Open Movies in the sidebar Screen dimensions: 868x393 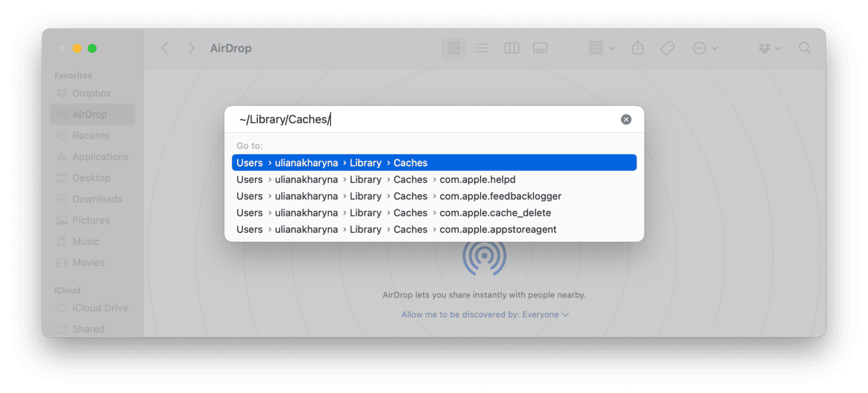coord(91,263)
